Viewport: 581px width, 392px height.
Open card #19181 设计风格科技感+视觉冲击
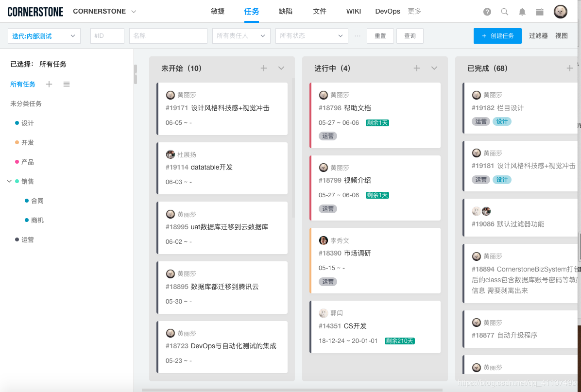[520, 166]
